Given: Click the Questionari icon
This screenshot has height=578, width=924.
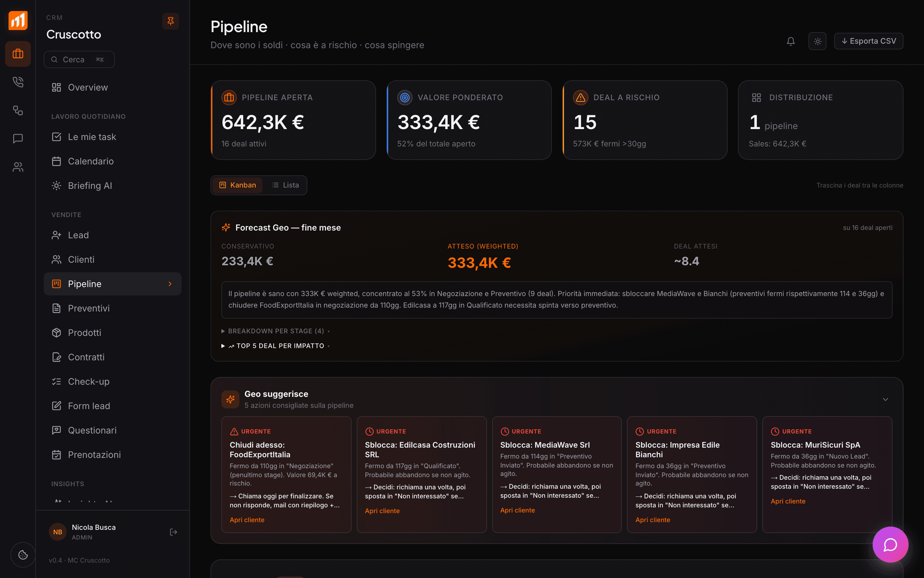Looking at the screenshot, I should click(56, 430).
